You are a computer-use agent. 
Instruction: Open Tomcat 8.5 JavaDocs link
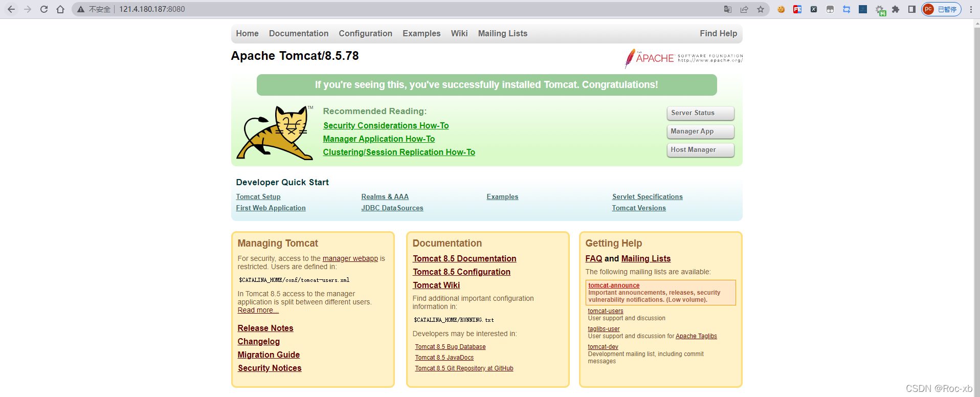(x=444, y=358)
